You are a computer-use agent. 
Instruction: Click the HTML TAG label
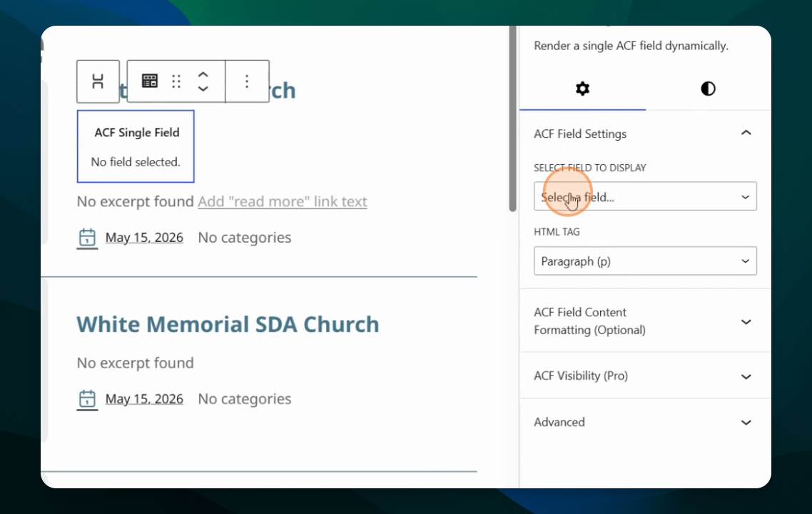[557, 231]
